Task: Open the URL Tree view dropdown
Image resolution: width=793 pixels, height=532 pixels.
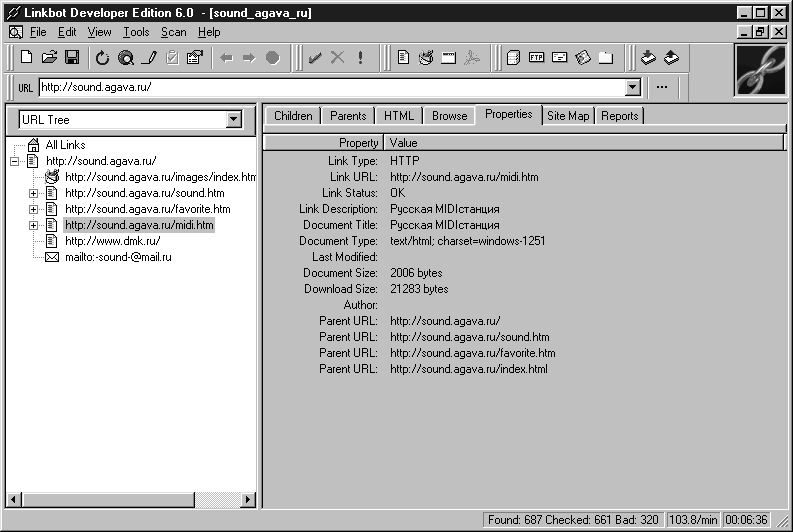Action: pyautogui.click(x=233, y=120)
